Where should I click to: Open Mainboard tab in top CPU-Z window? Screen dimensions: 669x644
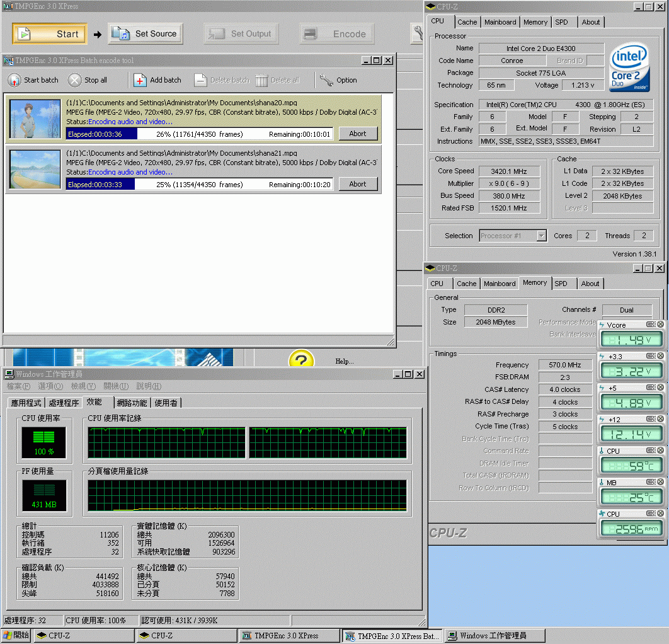[500, 22]
